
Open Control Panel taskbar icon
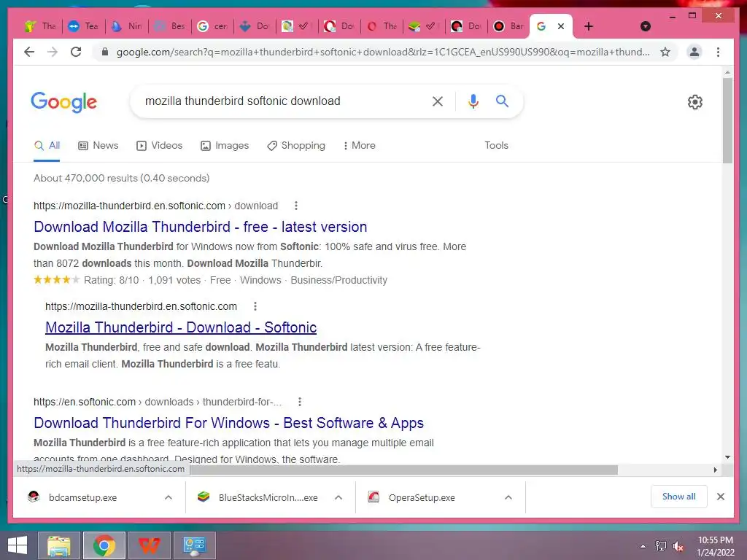click(x=194, y=545)
